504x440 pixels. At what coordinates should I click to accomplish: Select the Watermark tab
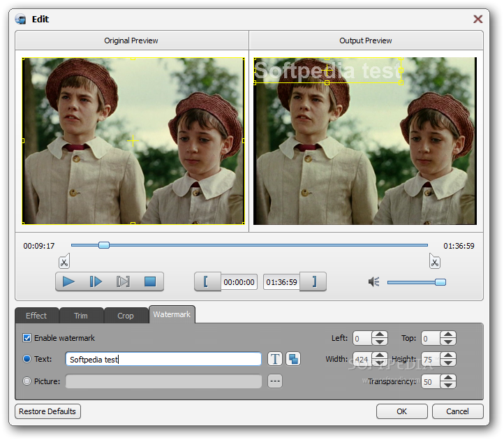[x=172, y=314]
